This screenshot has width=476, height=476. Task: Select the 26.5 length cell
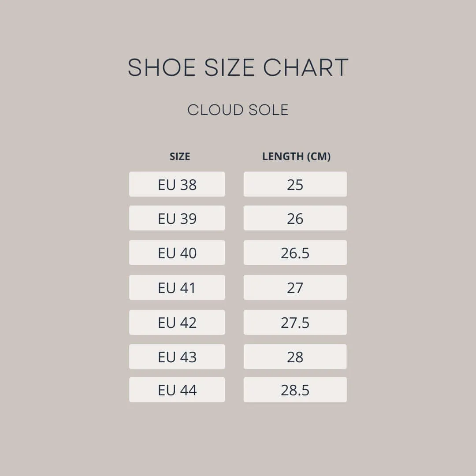coord(295,253)
